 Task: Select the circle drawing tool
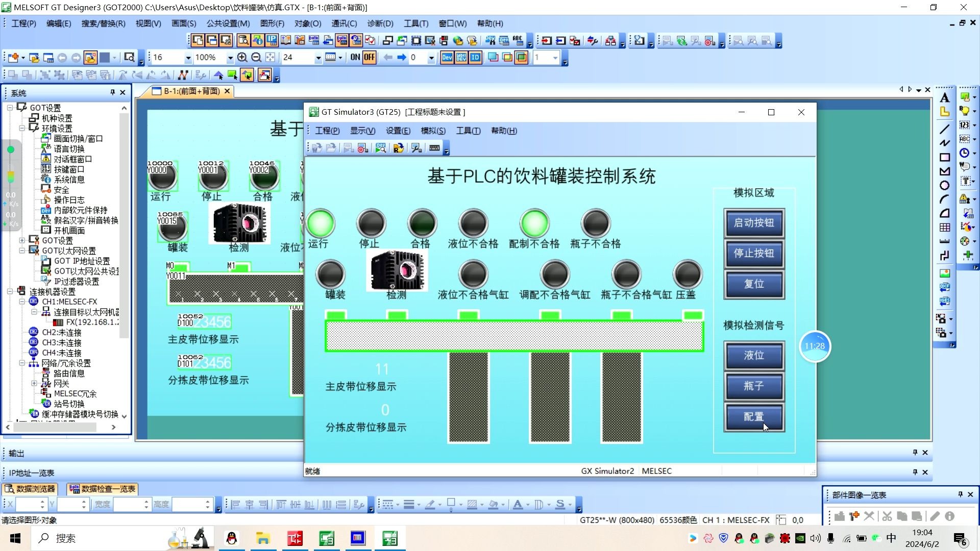tap(945, 186)
